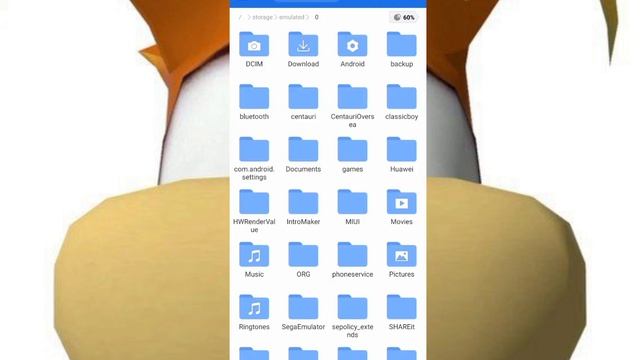Go to root '/' in breadcrumb

(240, 17)
